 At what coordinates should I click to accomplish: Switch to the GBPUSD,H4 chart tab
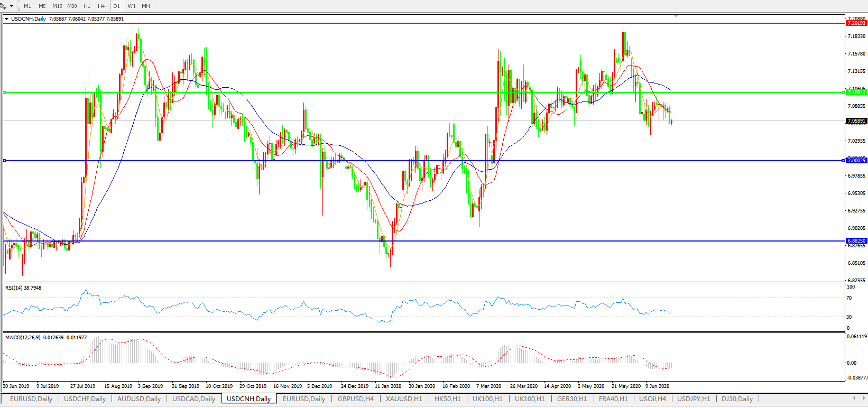[x=356, y=399]
